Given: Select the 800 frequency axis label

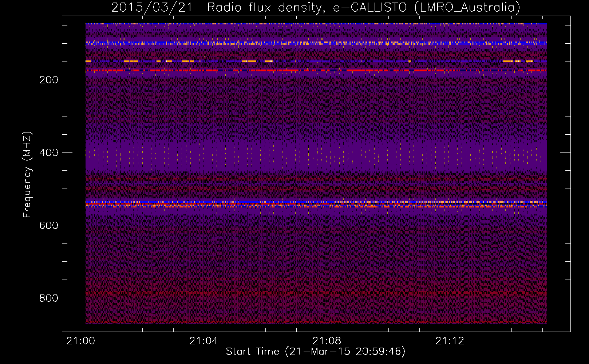Looking at the screenshot, I should click(x=49, y=298).
